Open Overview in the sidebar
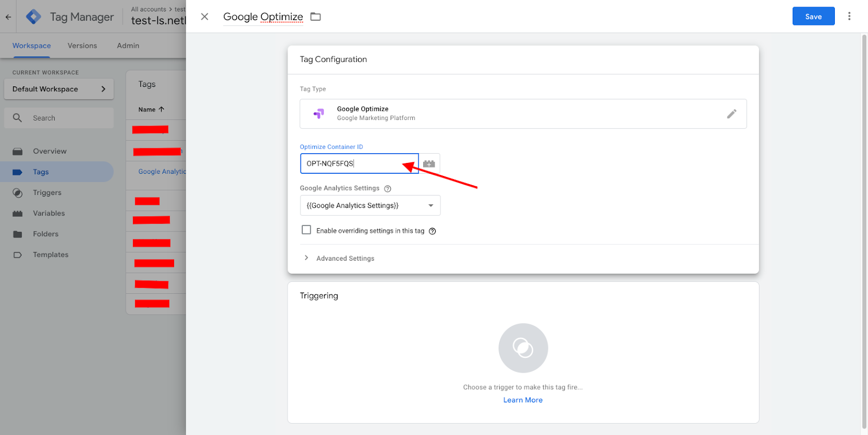 coord(50,151)
